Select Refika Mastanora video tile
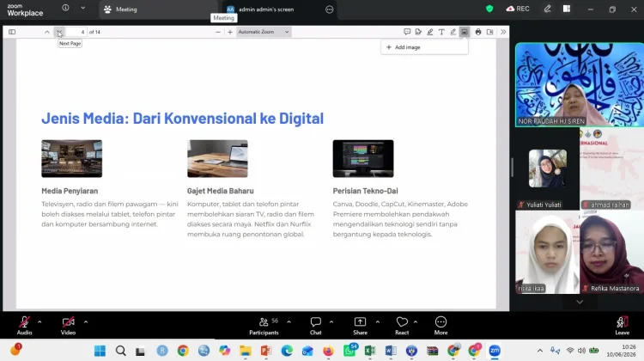 612,252
